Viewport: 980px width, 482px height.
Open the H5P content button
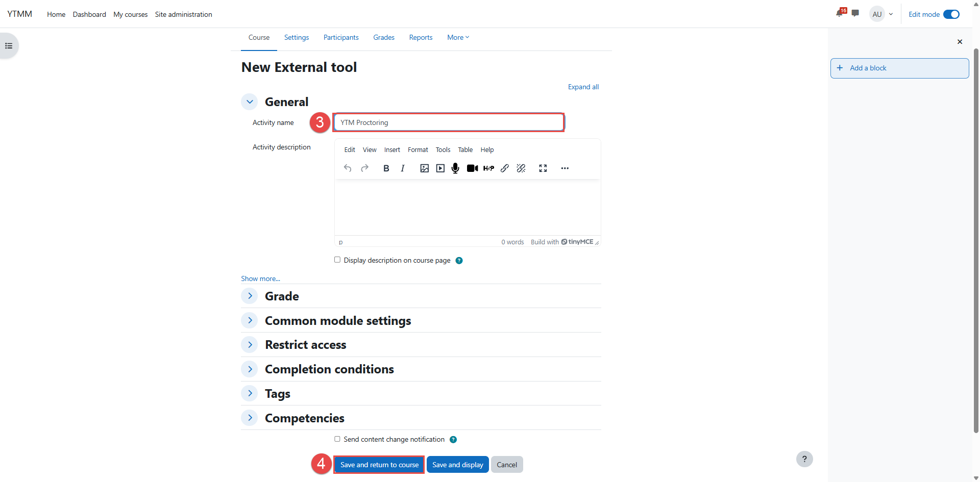pos(488,168)
